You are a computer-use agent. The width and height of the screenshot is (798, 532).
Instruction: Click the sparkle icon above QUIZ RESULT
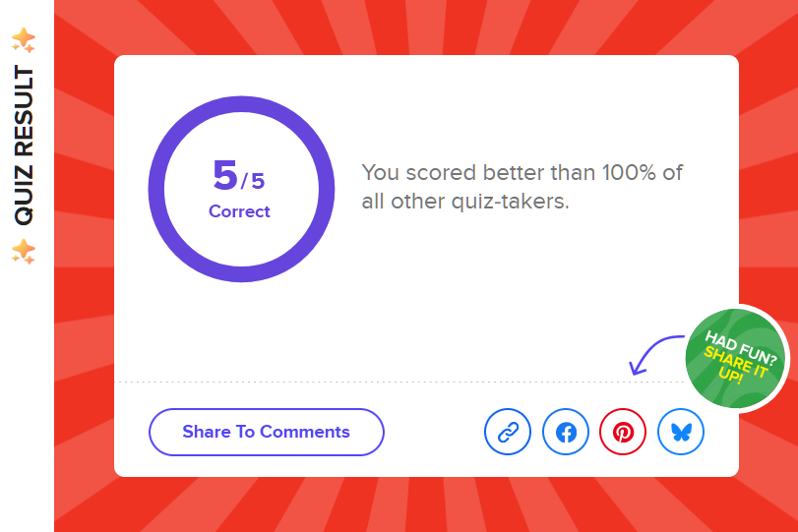tap(24, 40)
